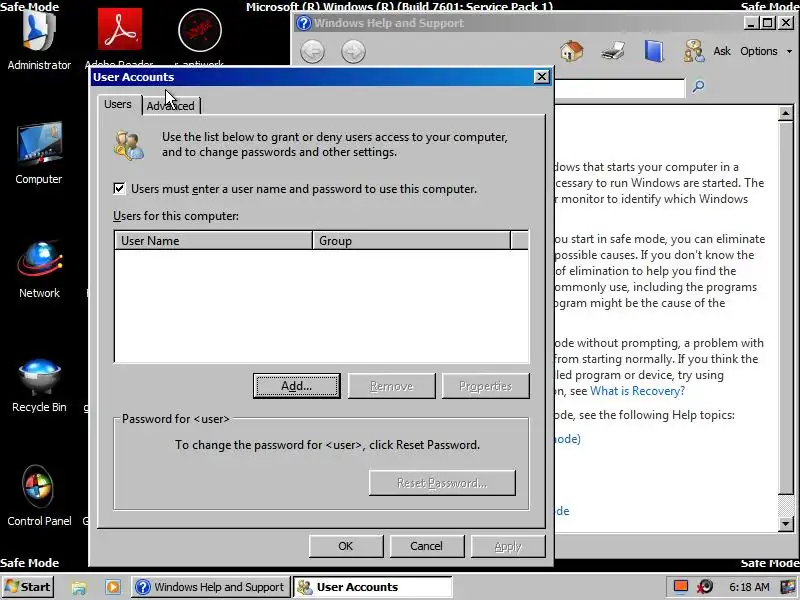Click the Remove button
The width and height of the screenshot is (800, 600).
pos(391,386)
